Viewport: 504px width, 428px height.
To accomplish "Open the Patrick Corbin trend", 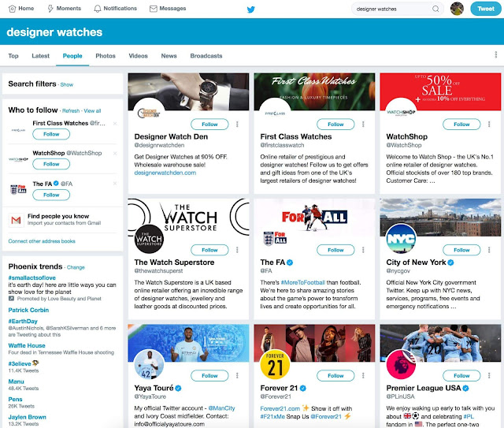I will point(28,311).
